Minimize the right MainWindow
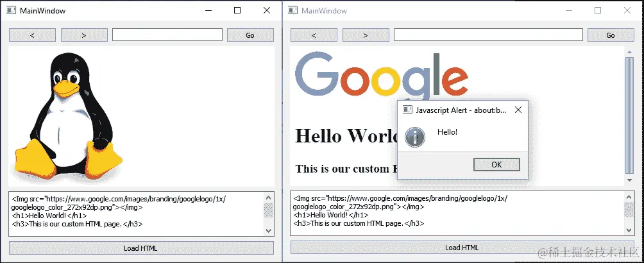The image size is (644, 263). tap(569, 10)
